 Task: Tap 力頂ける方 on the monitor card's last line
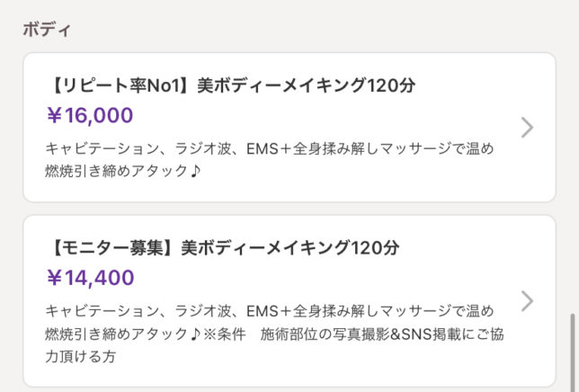pyautogui.click(x=81, y=356)
